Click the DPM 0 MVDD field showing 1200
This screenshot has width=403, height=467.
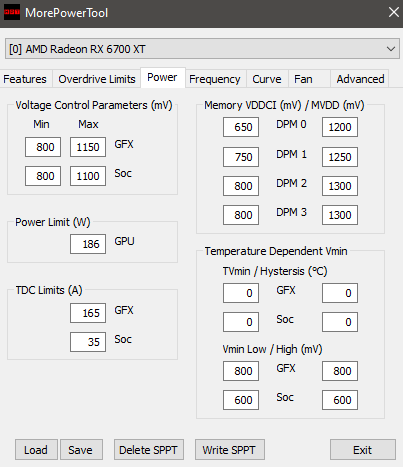(340, 127)
